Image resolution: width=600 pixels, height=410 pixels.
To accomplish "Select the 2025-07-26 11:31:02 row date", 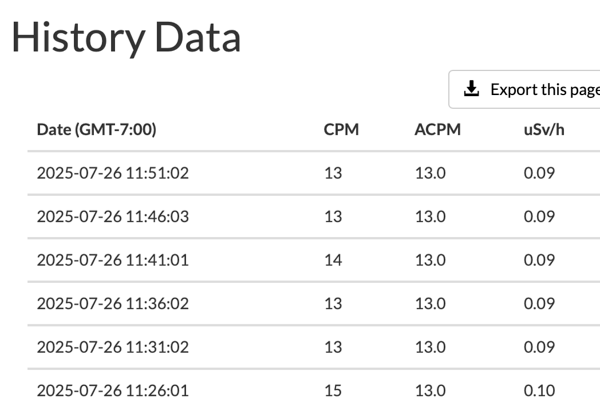I will pyautogui.click(x=113, y=347).
